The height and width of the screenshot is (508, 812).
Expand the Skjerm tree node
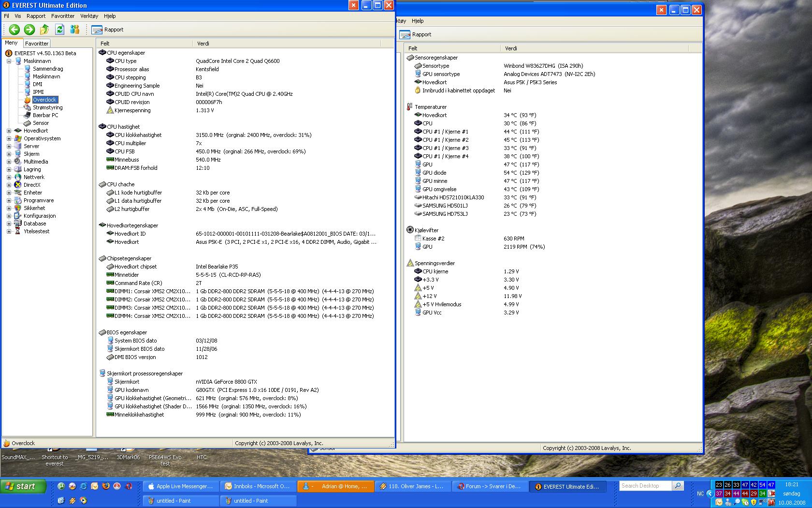point(9,154)
